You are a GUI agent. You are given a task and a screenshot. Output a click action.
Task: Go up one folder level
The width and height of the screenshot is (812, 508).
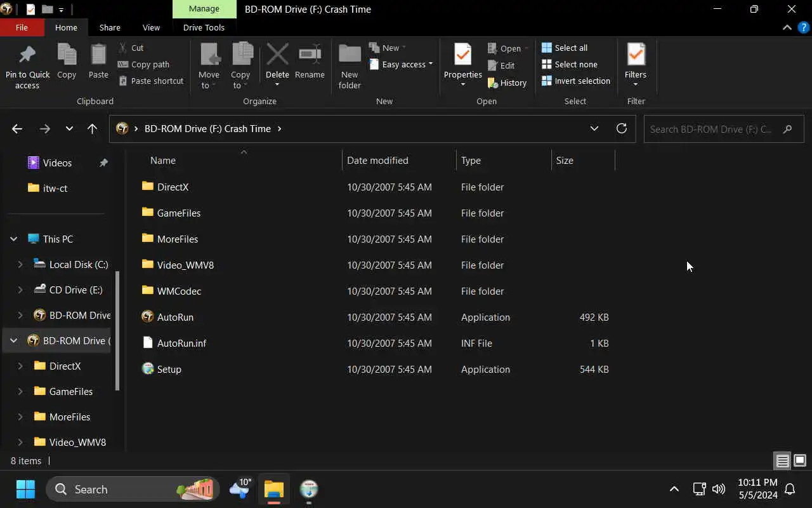click(92, 129)
